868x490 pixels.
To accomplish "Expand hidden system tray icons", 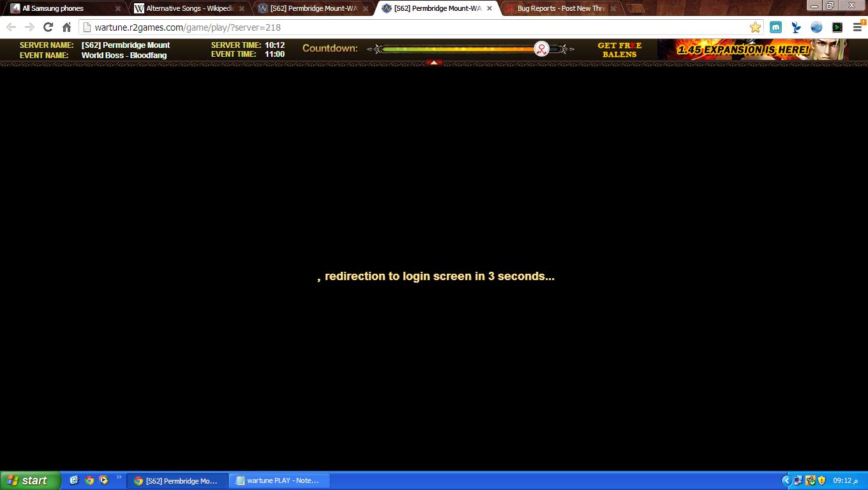I will click(x=786, y=480).
